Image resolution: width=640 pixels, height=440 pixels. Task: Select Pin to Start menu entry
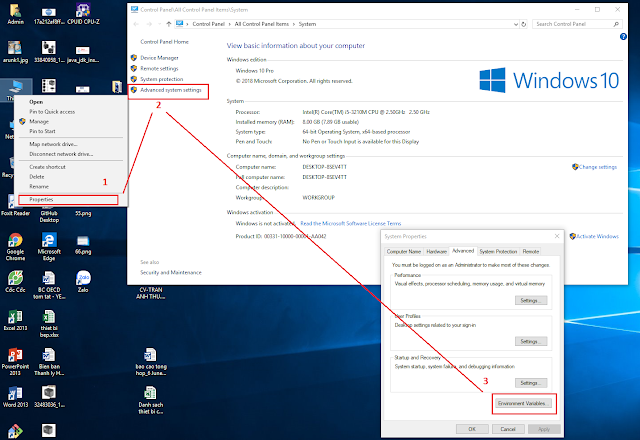tap(71, 131)
